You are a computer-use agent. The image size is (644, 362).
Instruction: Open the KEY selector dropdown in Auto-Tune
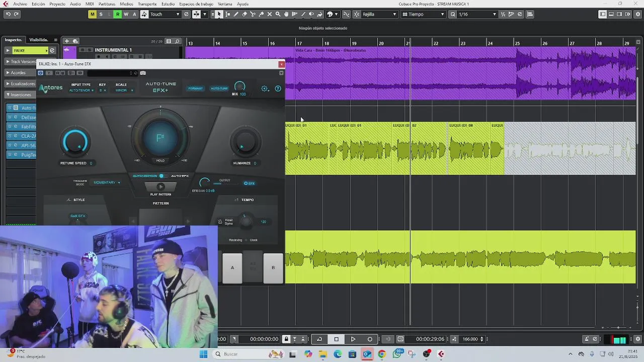[103, 90]
